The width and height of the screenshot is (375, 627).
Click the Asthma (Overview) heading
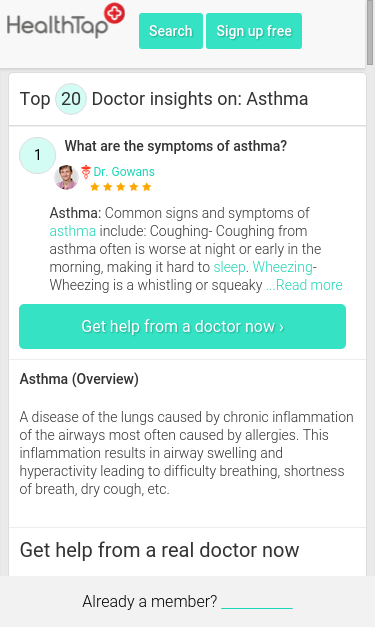click(x=79, y=379)
